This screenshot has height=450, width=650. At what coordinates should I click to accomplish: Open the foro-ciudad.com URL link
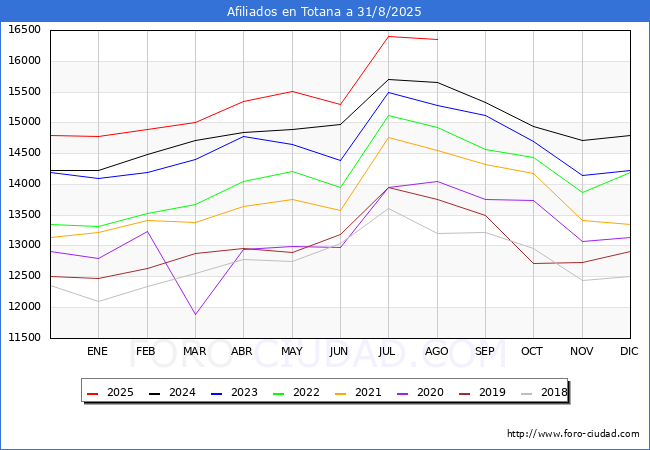pos(573,434)
